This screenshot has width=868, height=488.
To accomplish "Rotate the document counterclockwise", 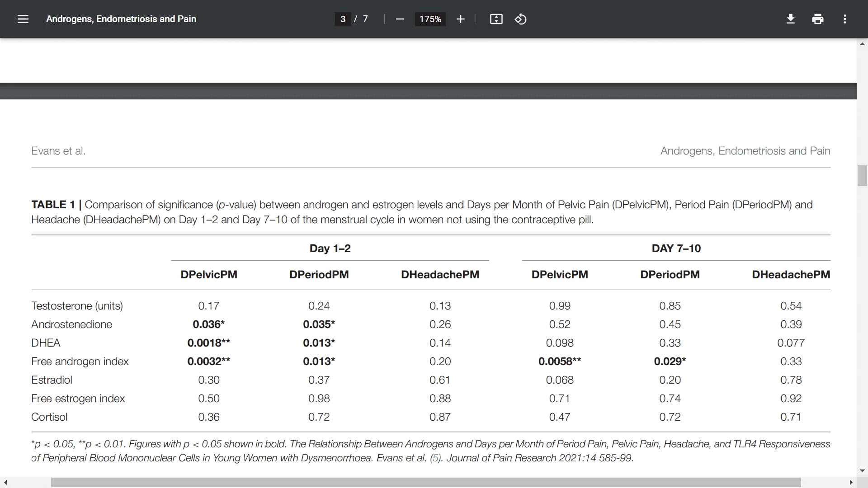I will coord(520,19).
